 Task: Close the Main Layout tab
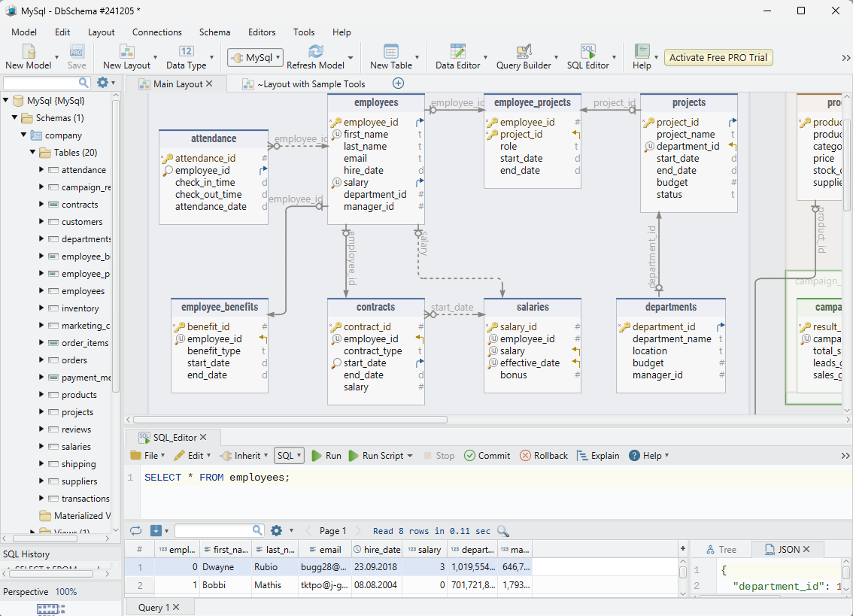[209, 83]
